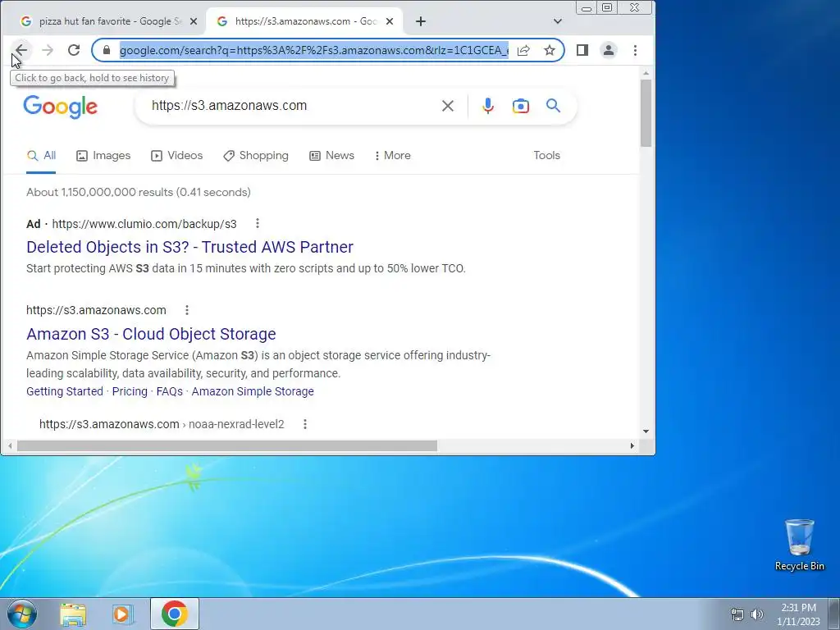Open Windows Explorer from the taskbar
This screenshot has width=840, height=630.
pos(73,614)
